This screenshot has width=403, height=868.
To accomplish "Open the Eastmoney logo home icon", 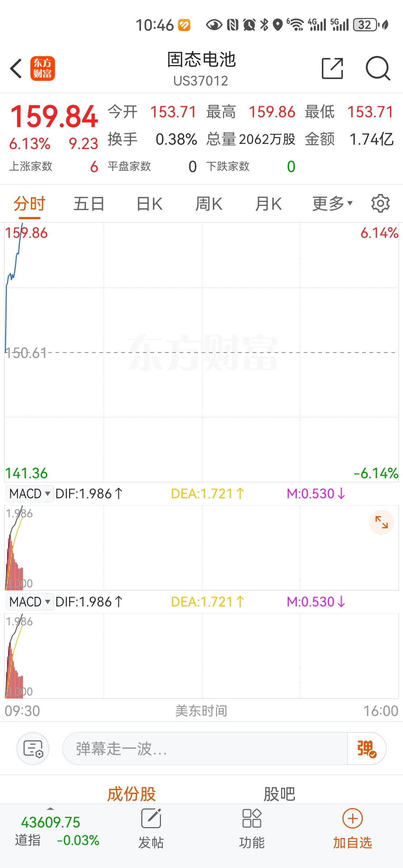I will pyautogui.click(x=42, y=68).
